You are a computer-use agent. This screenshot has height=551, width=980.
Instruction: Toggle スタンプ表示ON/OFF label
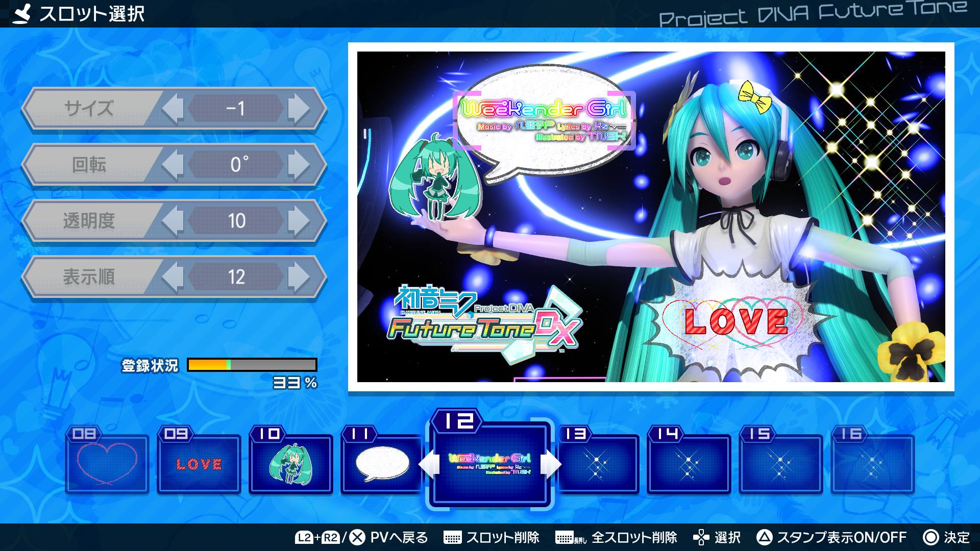(841, 537)
